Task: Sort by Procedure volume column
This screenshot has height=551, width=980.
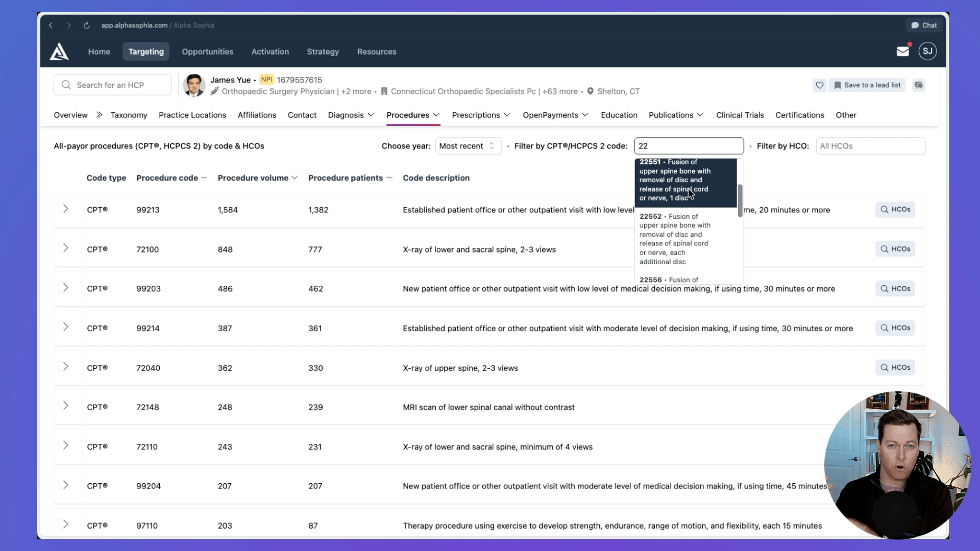Action: tap(254, 178)
